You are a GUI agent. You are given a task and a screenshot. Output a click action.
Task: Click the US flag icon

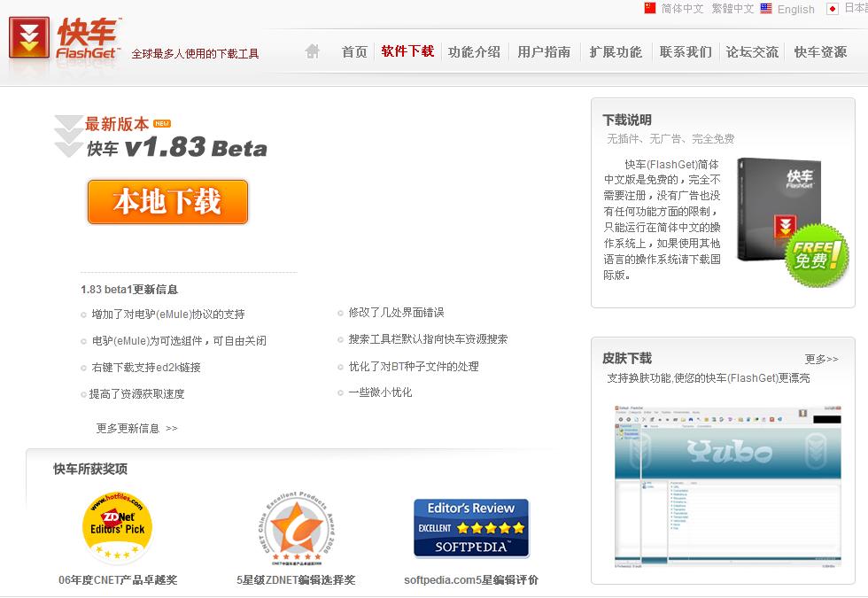coord(766,8)
